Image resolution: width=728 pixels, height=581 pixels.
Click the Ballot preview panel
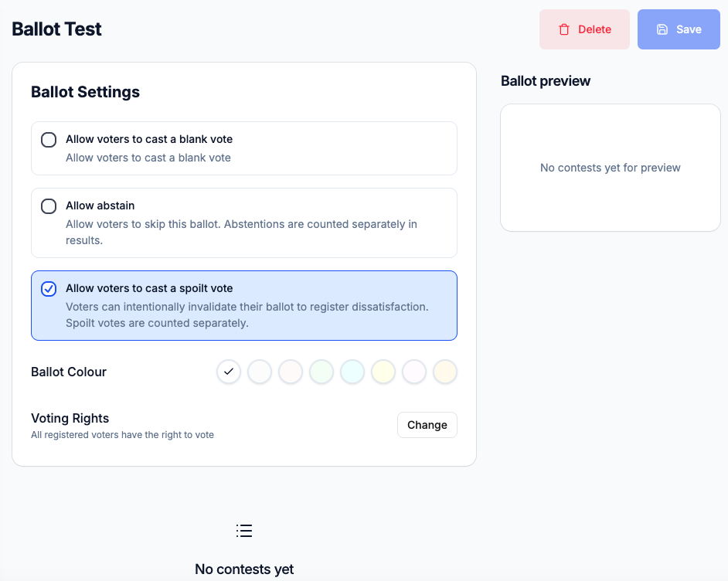point(610,168)
